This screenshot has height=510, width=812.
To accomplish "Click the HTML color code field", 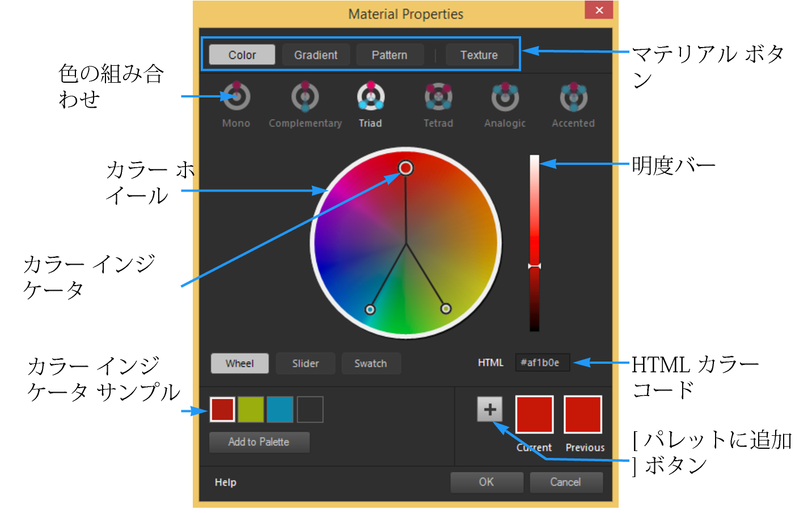I will point(543,363).
